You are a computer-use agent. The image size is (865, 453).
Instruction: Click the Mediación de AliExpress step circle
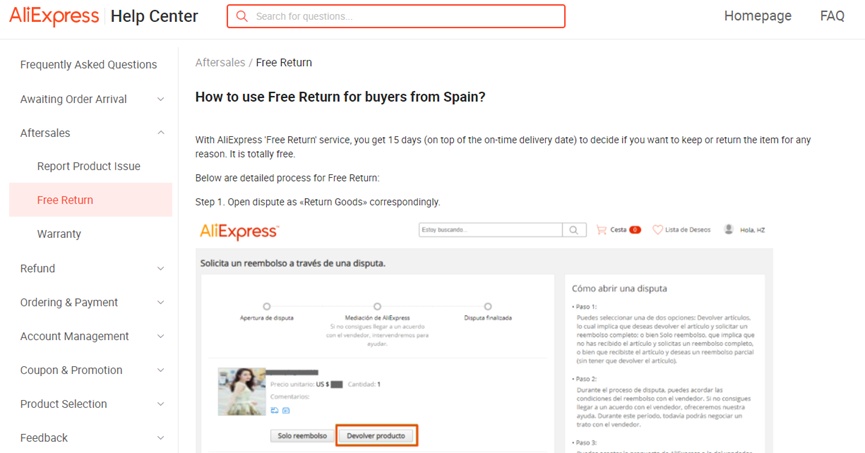377,306
